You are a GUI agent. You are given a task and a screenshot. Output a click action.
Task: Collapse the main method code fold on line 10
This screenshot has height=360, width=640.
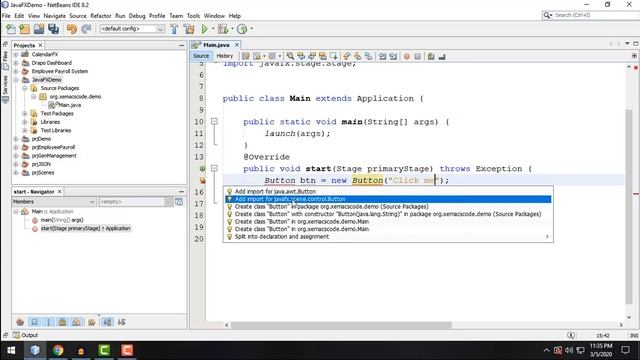[x=214, y=122]
